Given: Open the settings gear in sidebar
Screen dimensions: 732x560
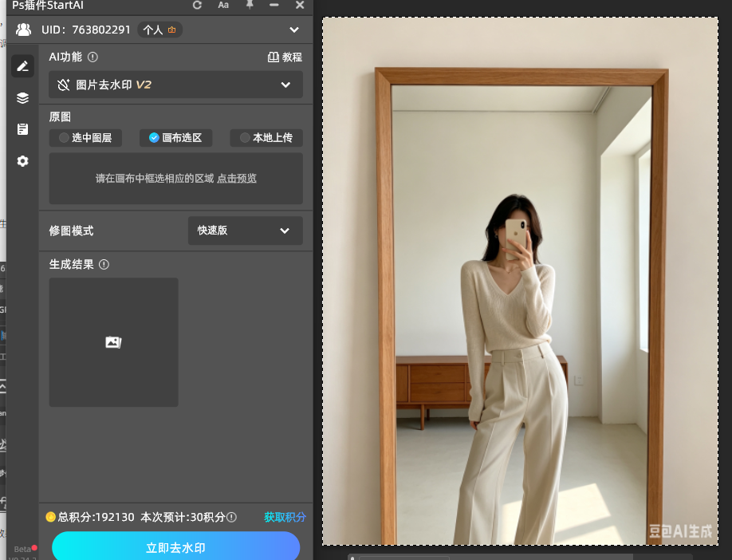Looking at the screenshot, I should [x=22, y=161].
